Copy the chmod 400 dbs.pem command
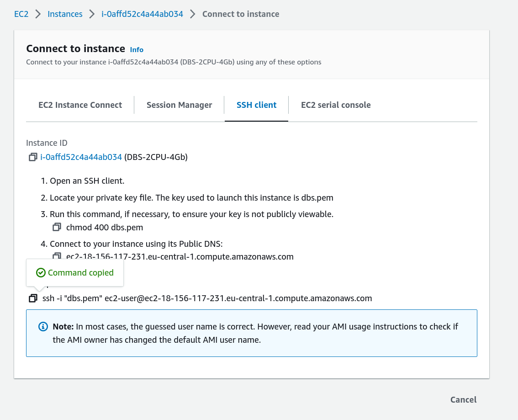Viewport: 518px width, 420px height. pyautogui.click(x=57, y=227)
